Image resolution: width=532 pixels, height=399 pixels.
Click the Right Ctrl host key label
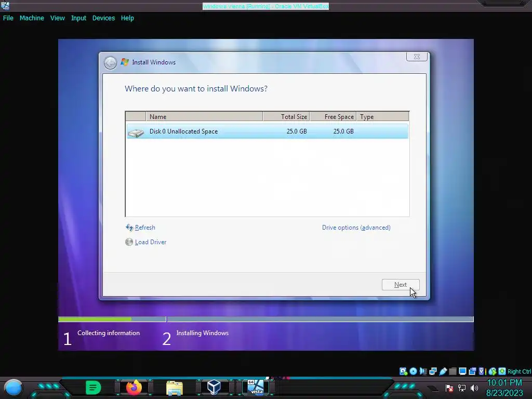(x=519, y=371)
